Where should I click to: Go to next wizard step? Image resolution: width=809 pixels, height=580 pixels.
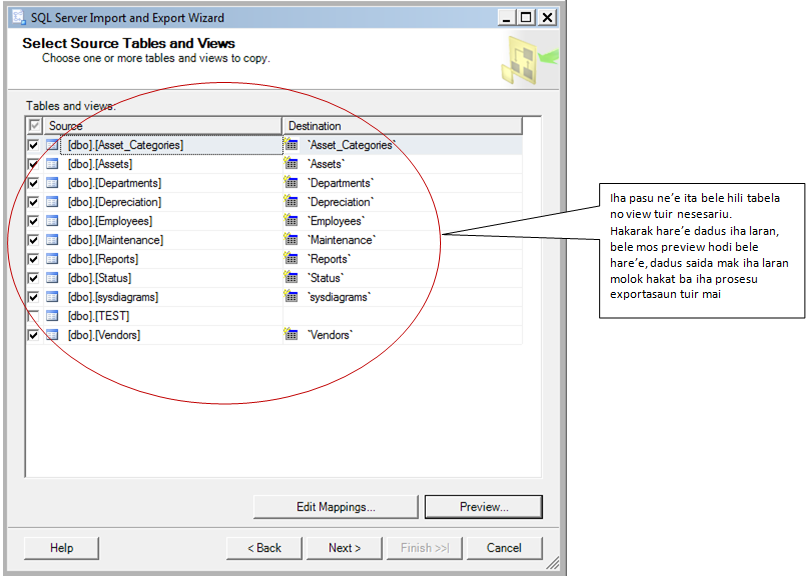pos(344,548)
